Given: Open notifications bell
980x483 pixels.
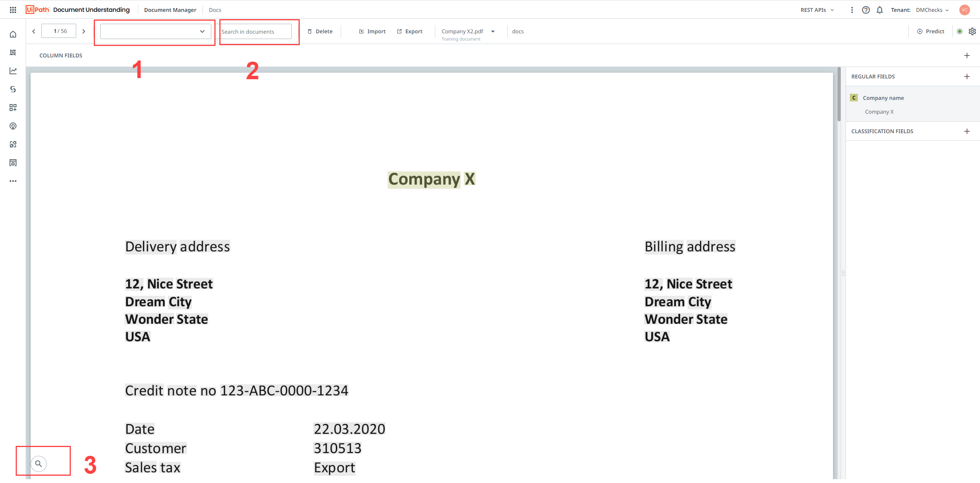Looking at the screenshot, I should [880, 10].
